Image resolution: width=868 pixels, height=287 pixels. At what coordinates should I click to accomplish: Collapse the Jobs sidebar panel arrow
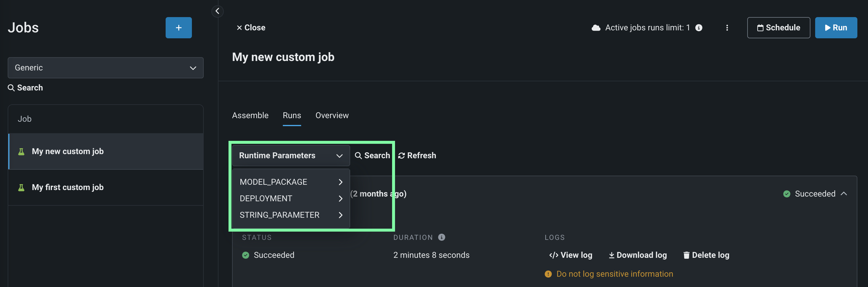click(217, 11)
